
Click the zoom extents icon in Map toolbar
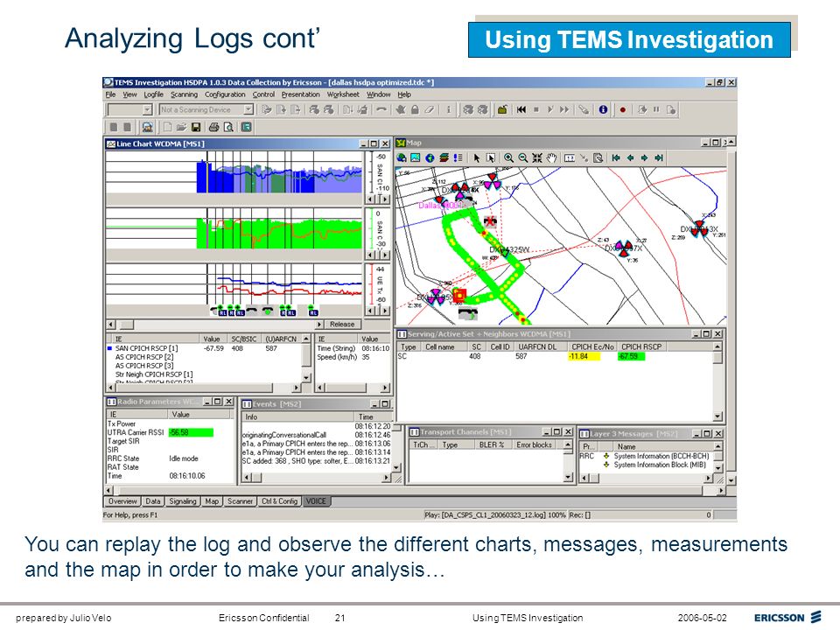coord(537,158)
